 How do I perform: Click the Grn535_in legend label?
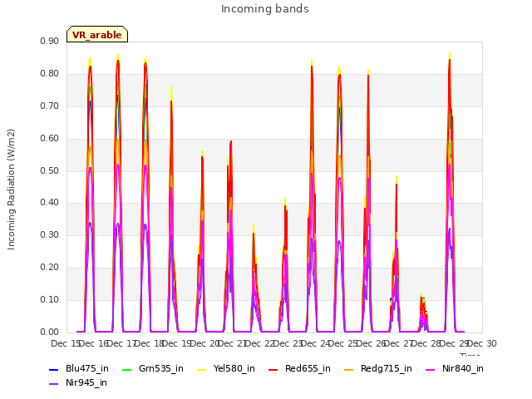(x=160, y=368)
